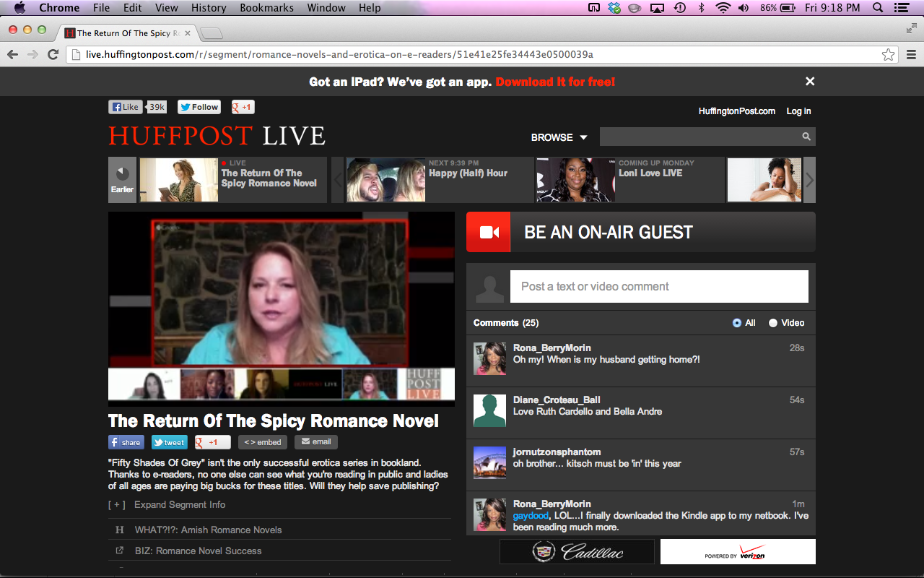Screen dimensions: 924x578
Task: Open BIZ: Romance Novel Success link
Action: click(198, 551)
